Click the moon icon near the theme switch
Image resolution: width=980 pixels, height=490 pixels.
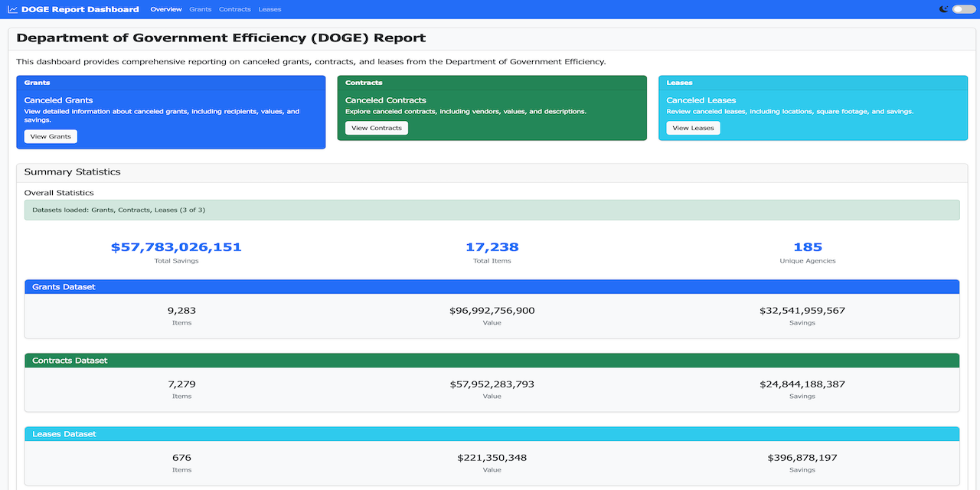point(943,9)
